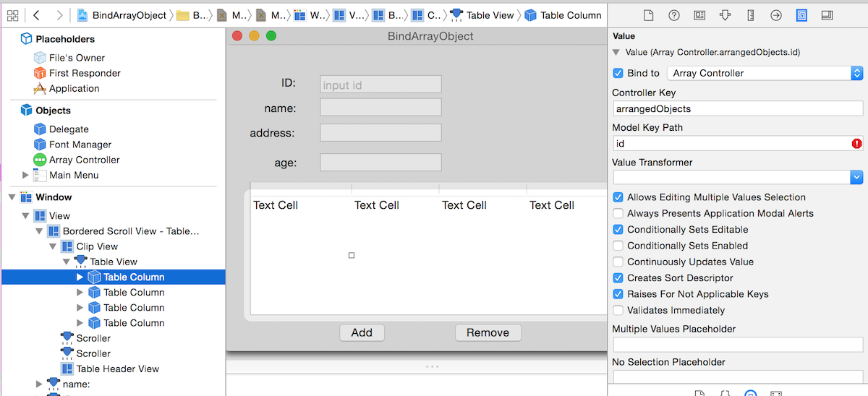Open the Value Transformer dropdown arrow
868x396 pixels.
(x=856, y=177)
